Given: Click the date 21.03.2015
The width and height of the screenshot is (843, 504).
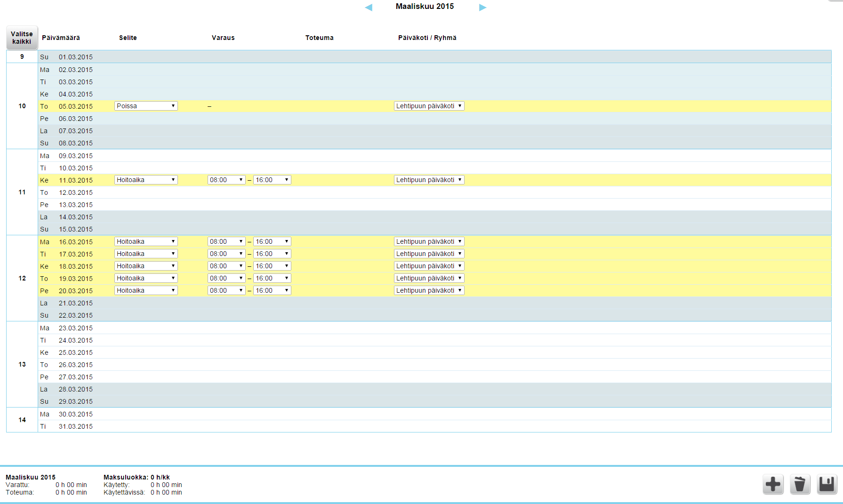Looking at the screenshot, I should coord(76,303).
